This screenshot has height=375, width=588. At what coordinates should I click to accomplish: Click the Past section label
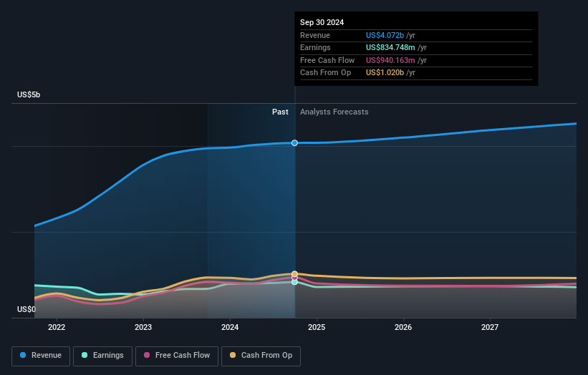point(280,112)
